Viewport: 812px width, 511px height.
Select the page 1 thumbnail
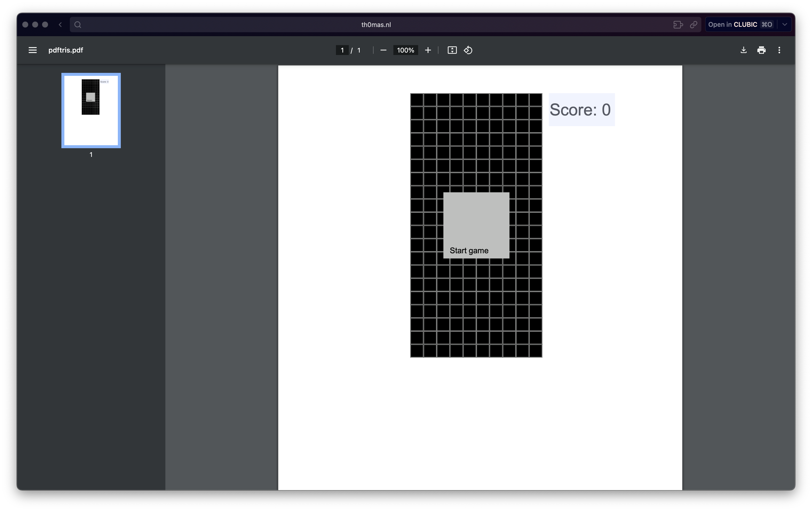click(91, 110)
